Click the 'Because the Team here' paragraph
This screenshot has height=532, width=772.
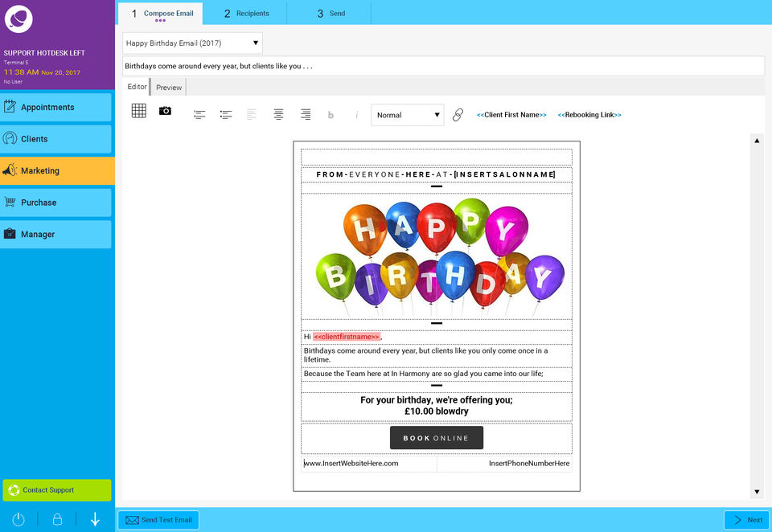click(424, 374)
